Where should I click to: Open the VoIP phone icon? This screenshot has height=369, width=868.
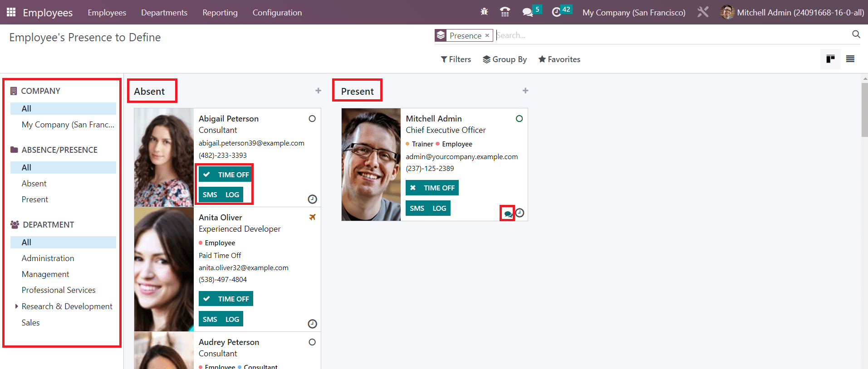click(x=505, y=12)
